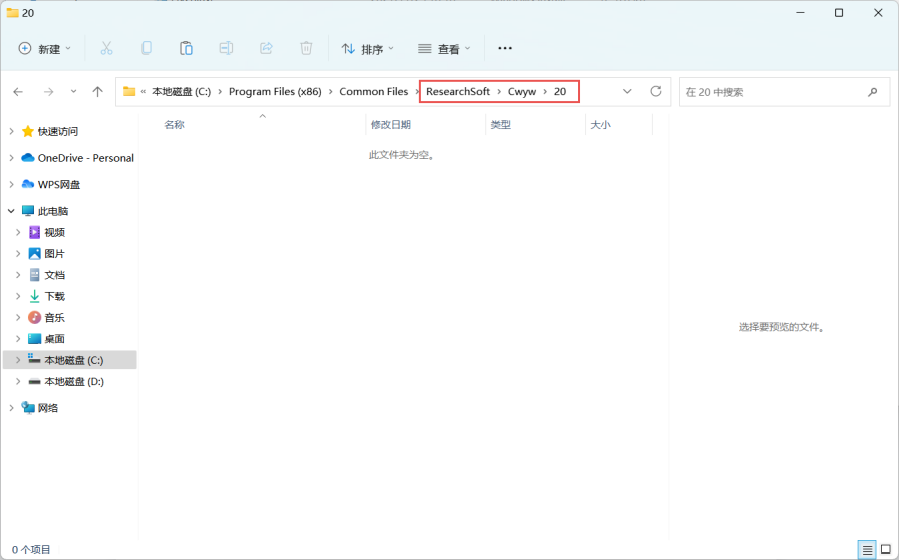Screen dimensions: 899x560
Task: Open the 查看 (View) menu
Action: tap(443, 48)
